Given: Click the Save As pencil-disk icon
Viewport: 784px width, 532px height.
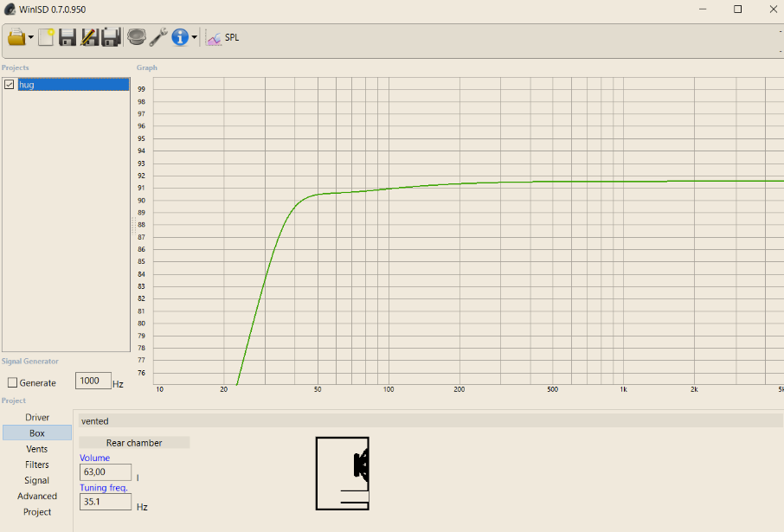Looking at the screenshot, I should click(89, 37).
